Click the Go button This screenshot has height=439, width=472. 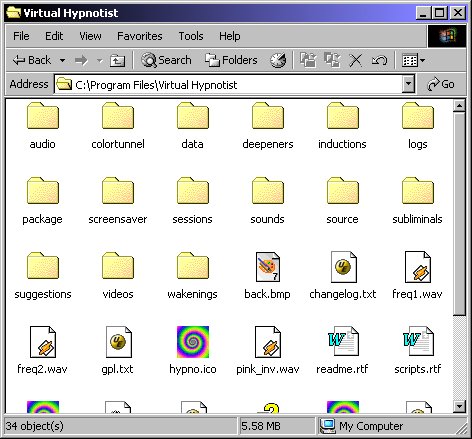click(x=441, y=84)
